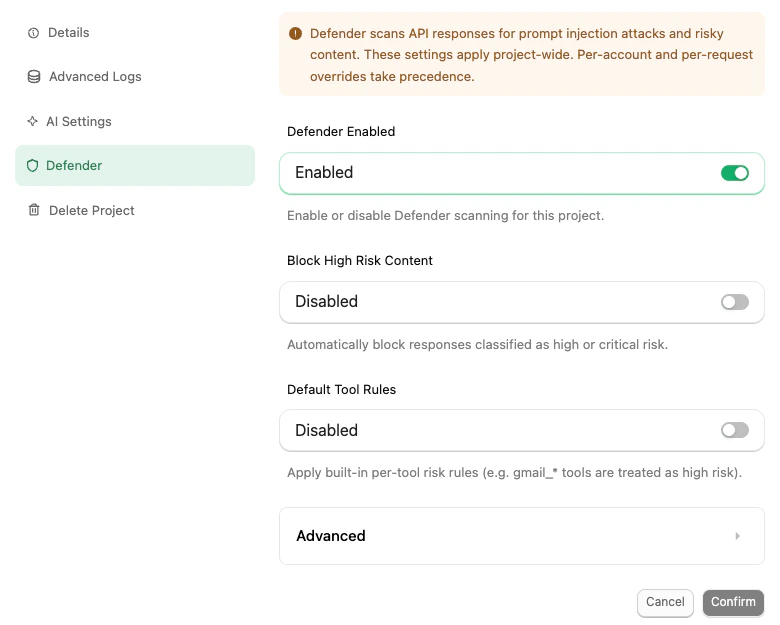Click the "Automatically block responses" description text
Viewport: 780px width, 625px height.
tap(478, 344)
